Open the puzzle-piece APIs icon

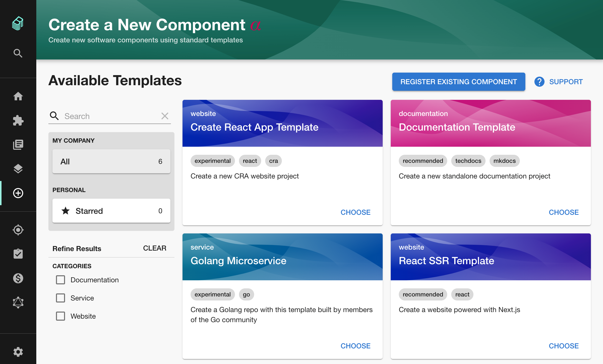pos(18,120)
